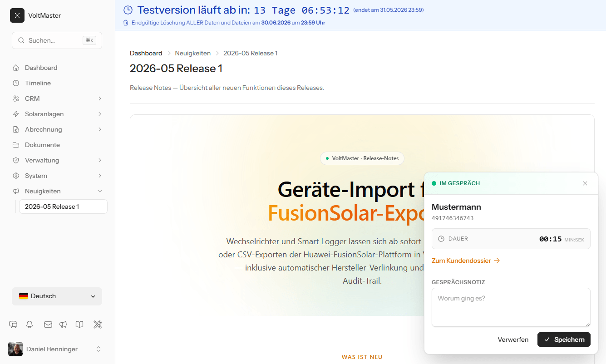The height and width of the screenshot is (364, 606).
Task: Click the Abrechnung invoice icon
Action: pyautogui.click(x=16, y=129)
